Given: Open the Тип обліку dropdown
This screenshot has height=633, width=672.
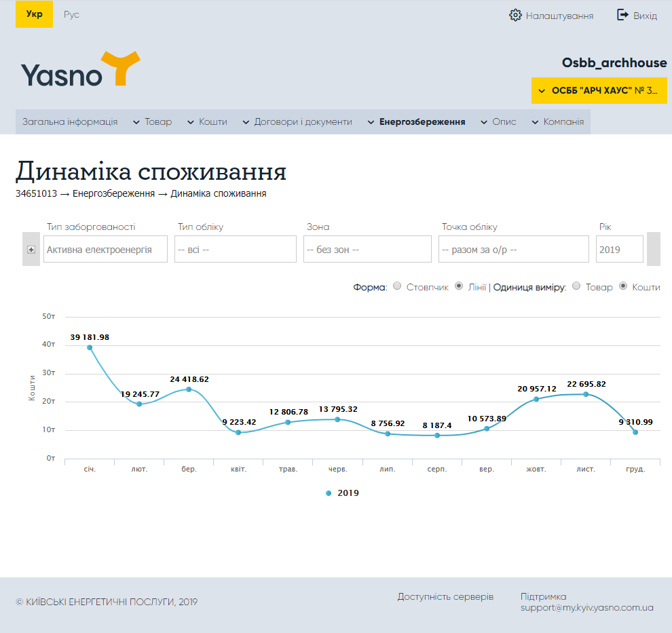Looking at the screenshot, I should tap(235, 250).
